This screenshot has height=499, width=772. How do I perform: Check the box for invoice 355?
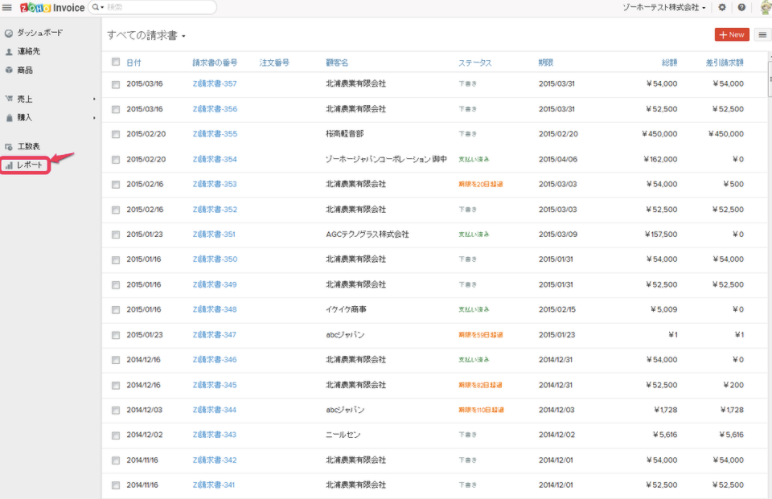pyautogui.click(x=116, y=134)
